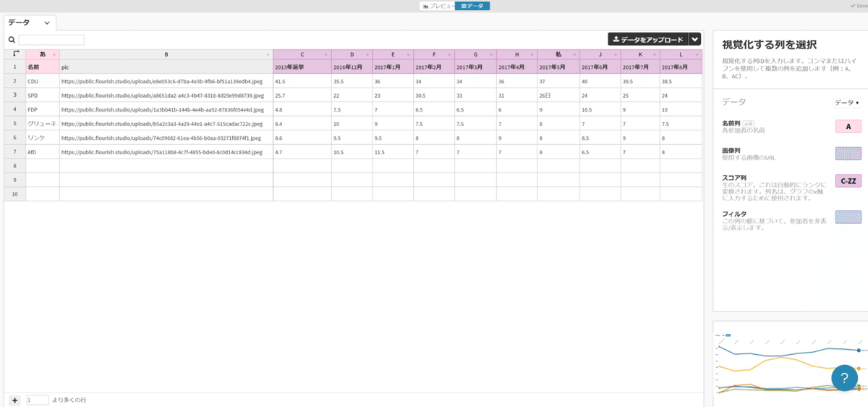Viewport: 868px width, 407px height.
Task: Select the リンケ name cell
Action: (43, 138)
